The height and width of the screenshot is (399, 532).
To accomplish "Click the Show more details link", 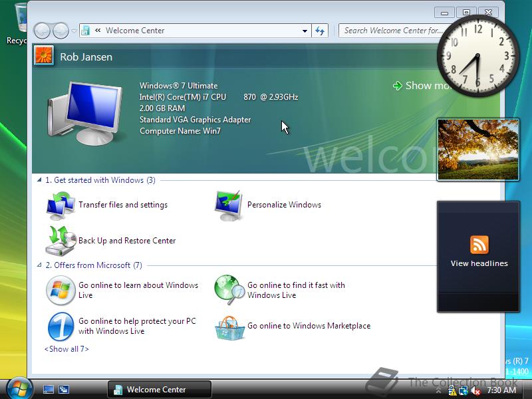I will [421, 86].
